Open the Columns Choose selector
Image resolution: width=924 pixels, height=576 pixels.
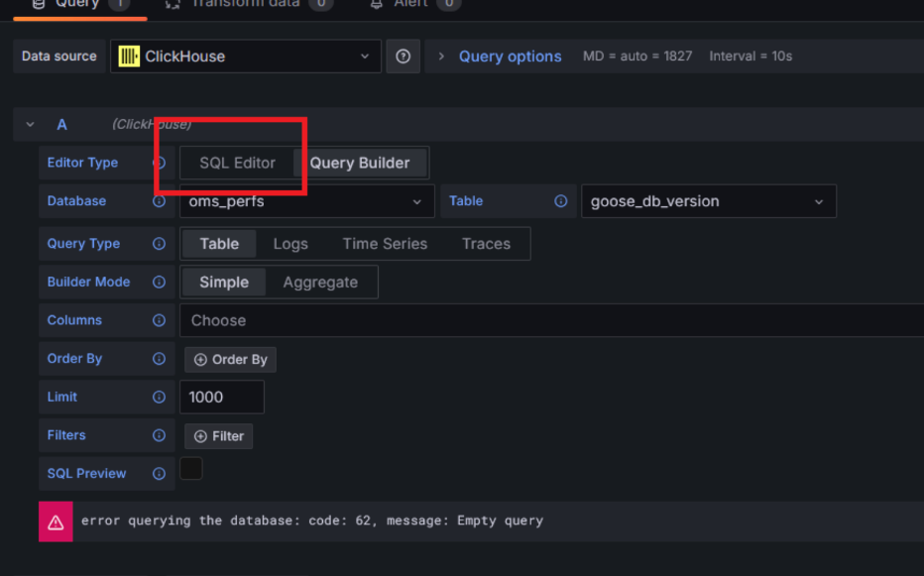point(551,320)
